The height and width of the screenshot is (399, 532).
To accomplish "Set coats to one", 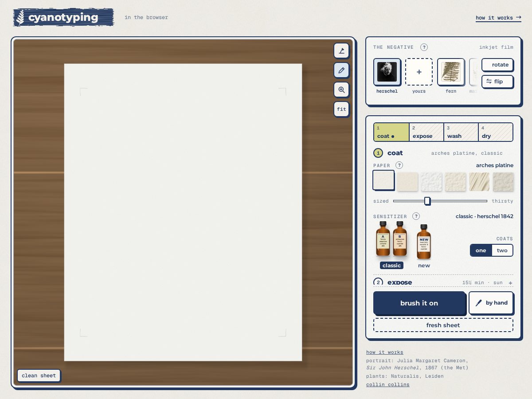I will pyautogui.click(x=481, y=250).
